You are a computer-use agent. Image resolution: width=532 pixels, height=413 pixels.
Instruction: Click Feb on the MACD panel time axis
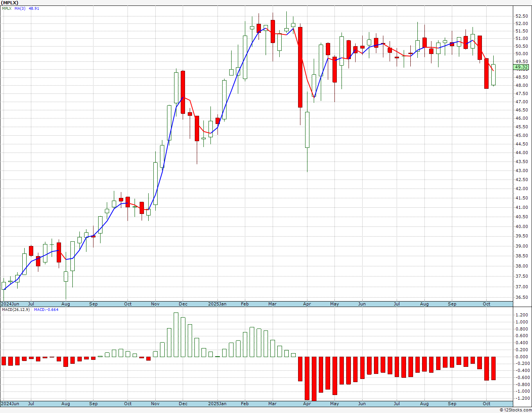coord(245,404)
